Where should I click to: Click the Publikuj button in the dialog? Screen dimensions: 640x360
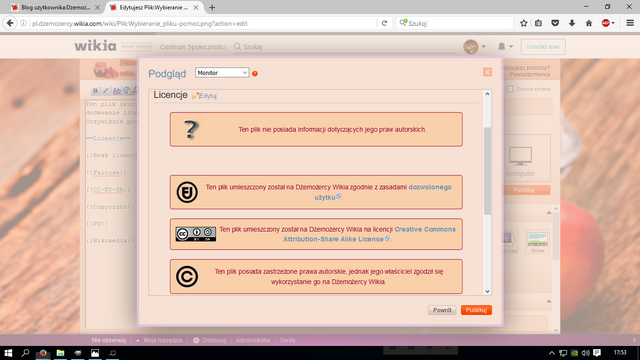[x=476, y=310]
